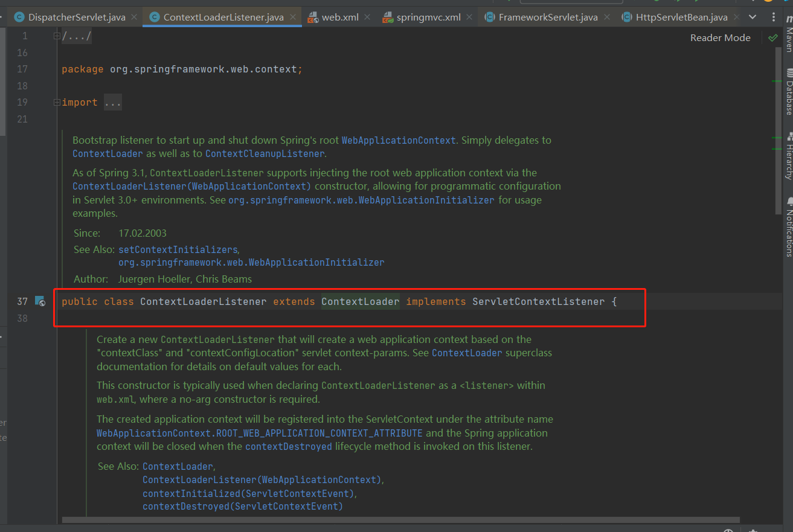Open the contextDestroyed(ServletContextEvent) See Also link

(243, 506)
